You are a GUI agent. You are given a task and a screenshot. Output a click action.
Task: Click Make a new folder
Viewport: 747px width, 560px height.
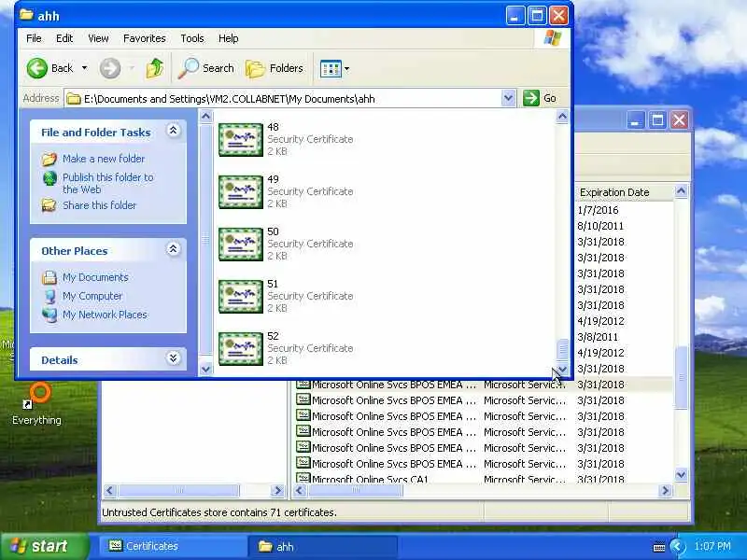pyautogui.click(x=104, y=159)
